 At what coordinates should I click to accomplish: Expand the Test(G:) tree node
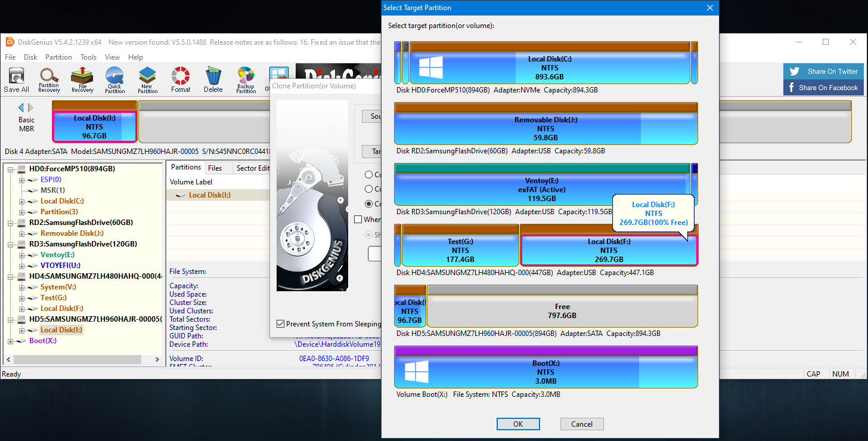pos(22,298)
